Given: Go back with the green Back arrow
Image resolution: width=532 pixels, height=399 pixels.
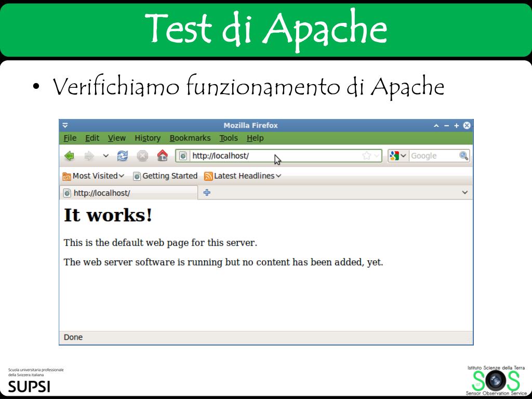Looking at the screenshot, I should (x=70, y=156).
